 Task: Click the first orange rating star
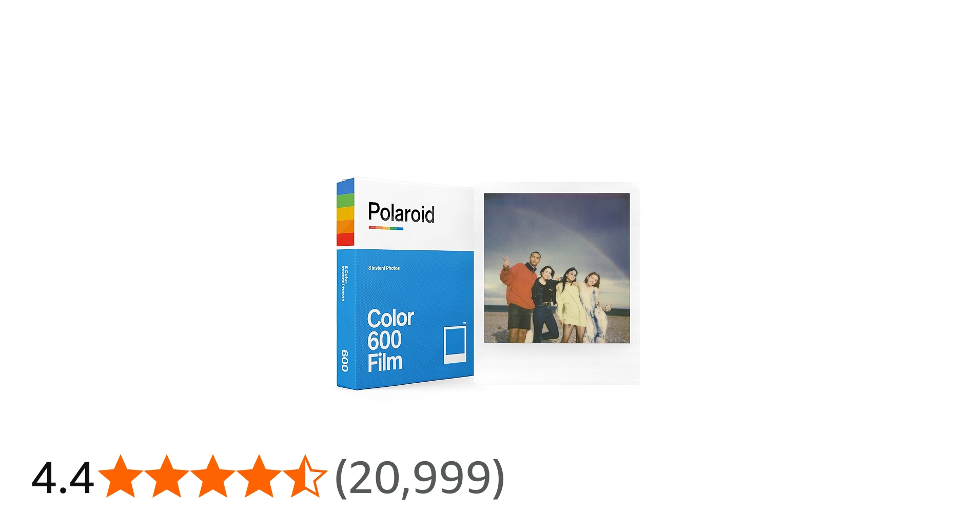(120, 477)
